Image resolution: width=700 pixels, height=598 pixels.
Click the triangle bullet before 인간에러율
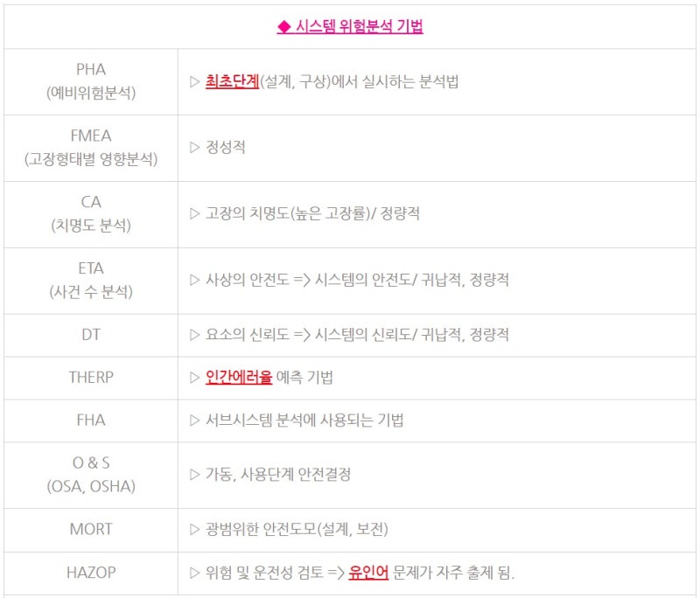pos(194,378)
